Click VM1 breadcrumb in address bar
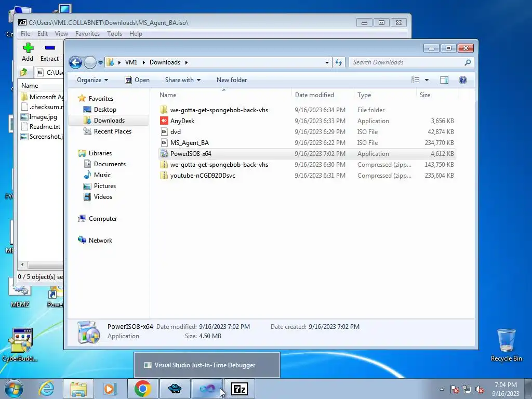Viewport: 532px width, 399px height. (131, 62)
